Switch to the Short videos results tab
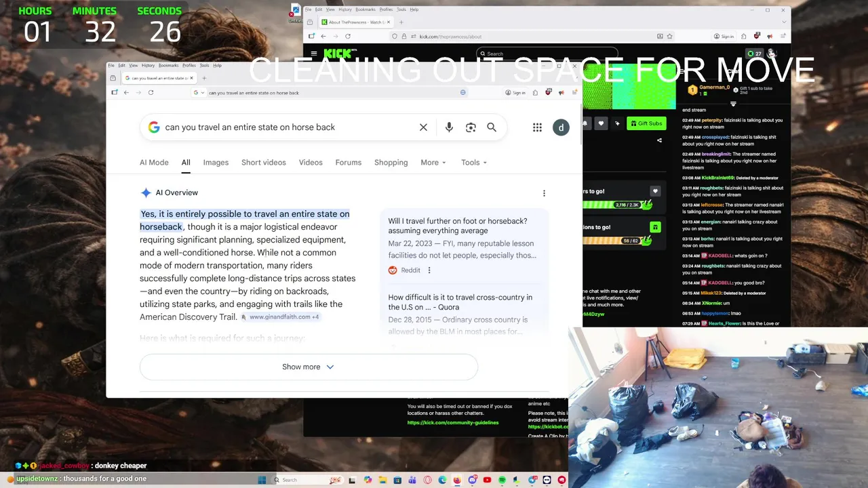 tap(264, 163)
